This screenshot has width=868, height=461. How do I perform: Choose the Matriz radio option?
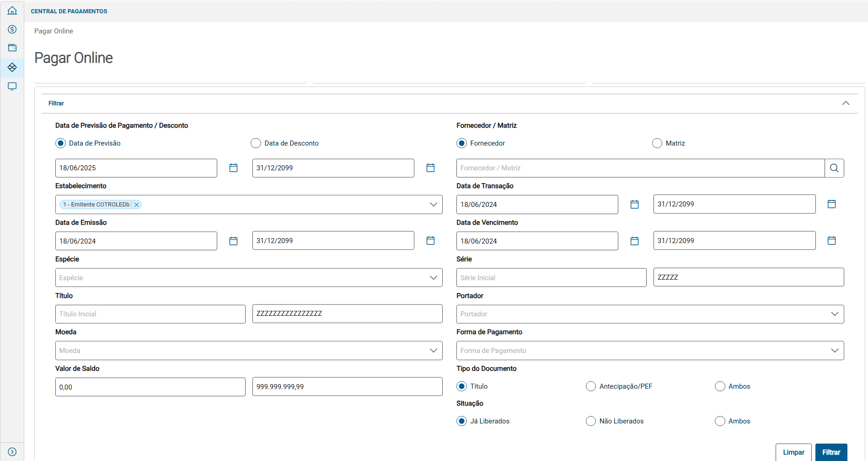point(657,143)
